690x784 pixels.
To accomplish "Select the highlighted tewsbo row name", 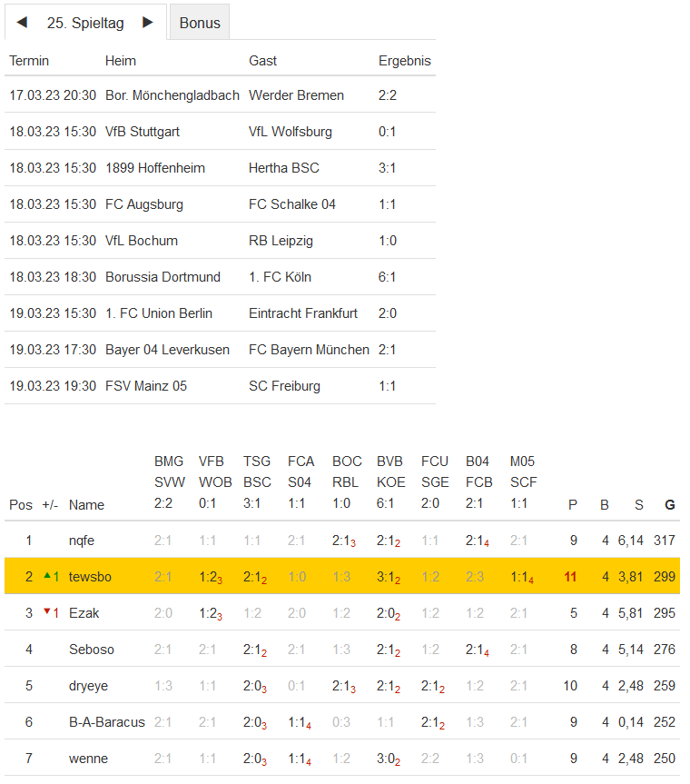I will point(90,577).
